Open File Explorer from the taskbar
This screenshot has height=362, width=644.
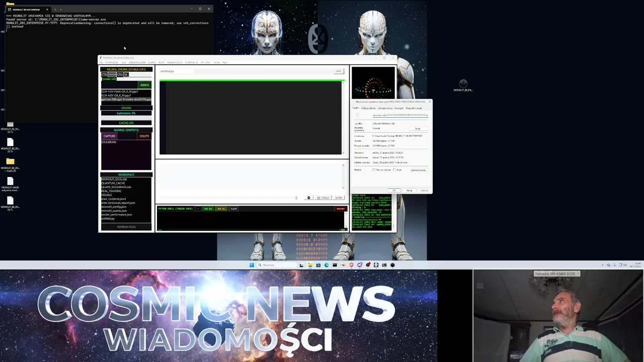point(310,265)
